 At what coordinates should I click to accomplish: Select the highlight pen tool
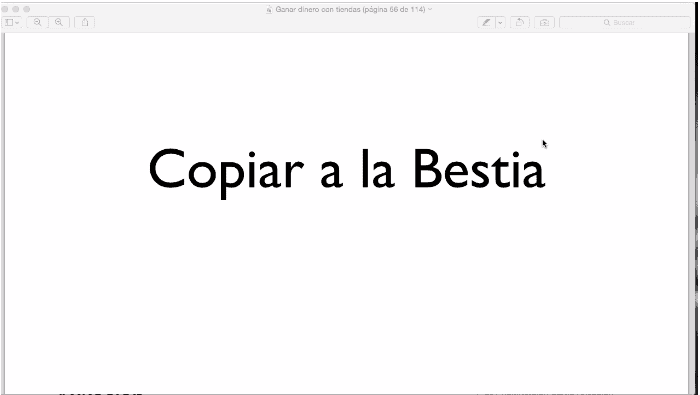[486, 22]
